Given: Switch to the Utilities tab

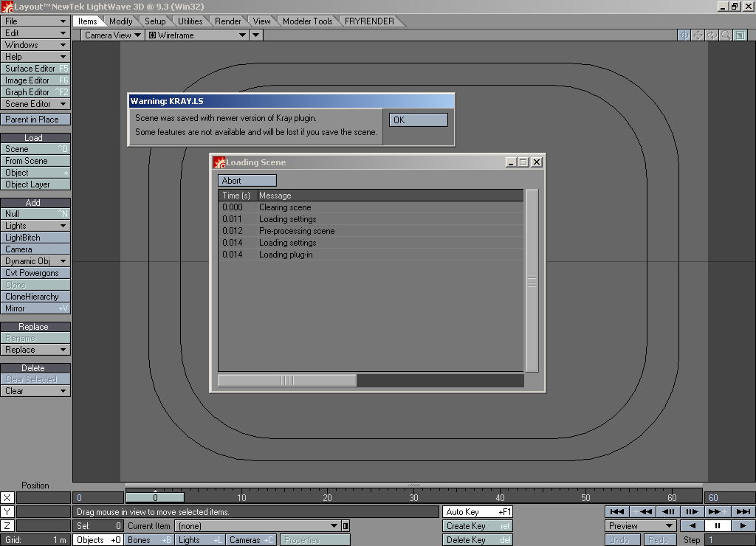Looking at the screenshot, I should (x=190, y=21).
